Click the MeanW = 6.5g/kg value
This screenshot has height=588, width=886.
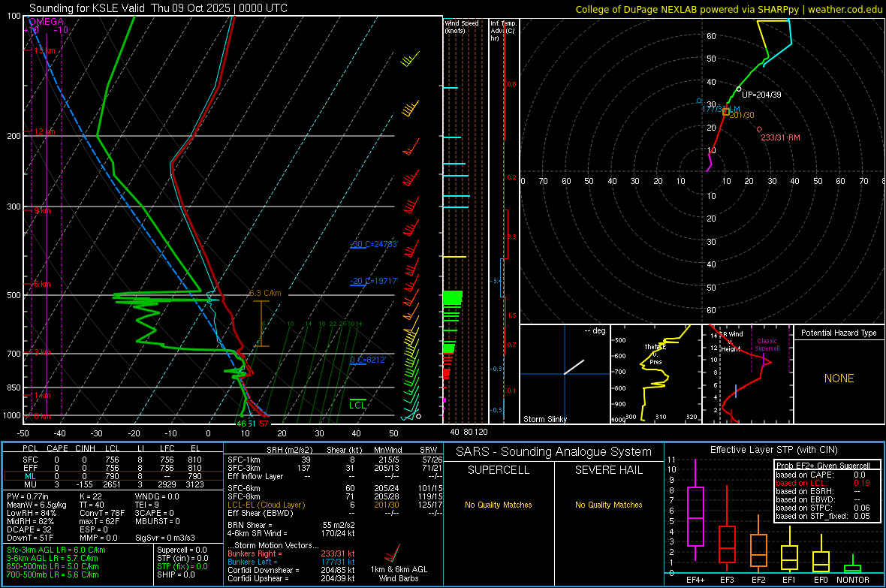37,505
